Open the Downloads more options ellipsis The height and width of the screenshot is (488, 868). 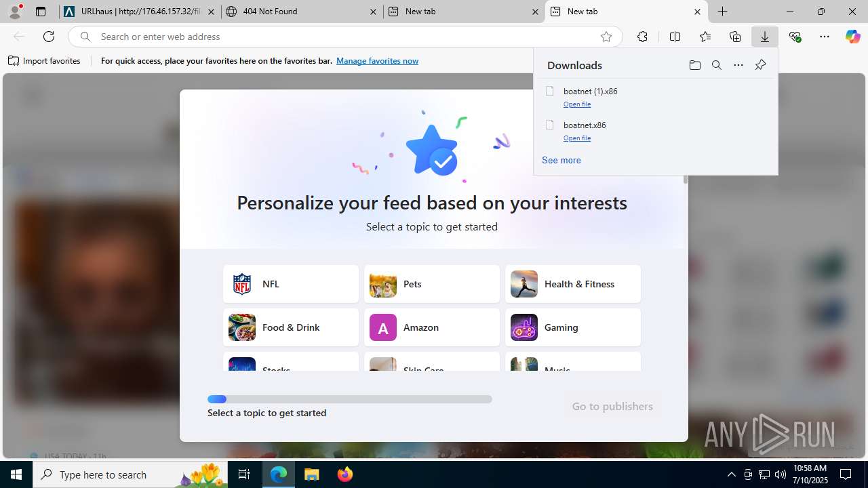(x=738, y=65)
